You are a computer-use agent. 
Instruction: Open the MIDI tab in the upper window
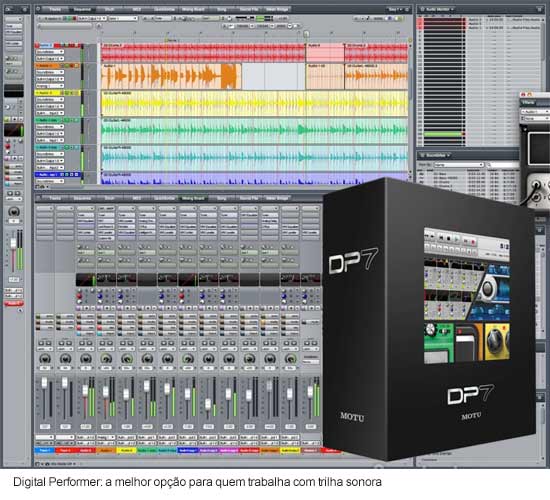[x=136, y=9]
